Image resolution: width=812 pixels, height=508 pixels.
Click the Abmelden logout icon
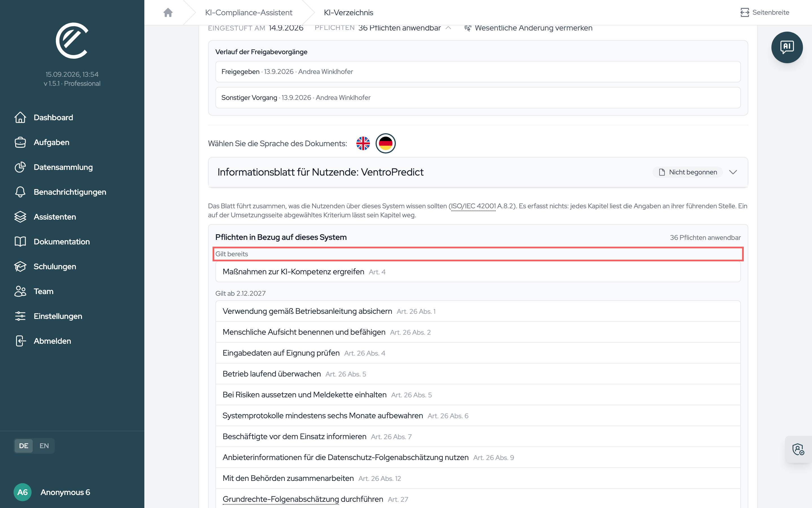click(x=20, y=341)
